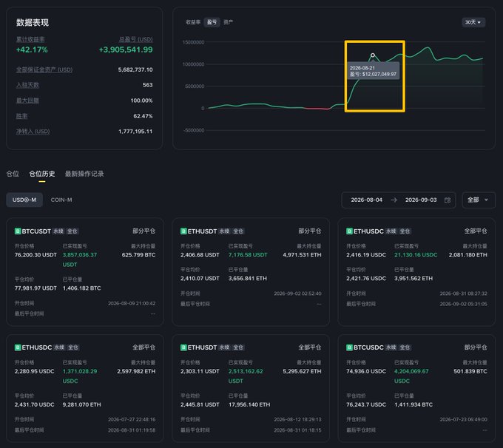This screenshot has width=503, height=448.
Task: Click the icon of the ETHUSDT card marked 部分平仓
Action: tap(183, 231)
